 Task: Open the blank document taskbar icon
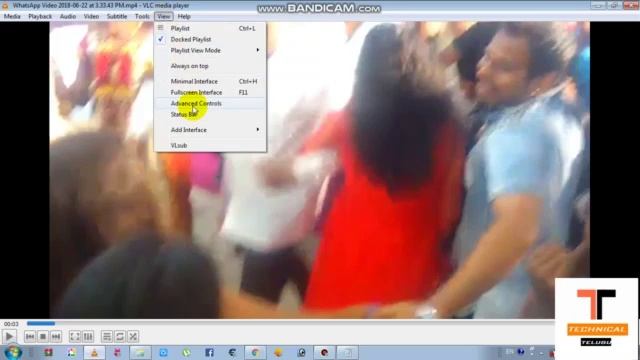pos(347,352)
